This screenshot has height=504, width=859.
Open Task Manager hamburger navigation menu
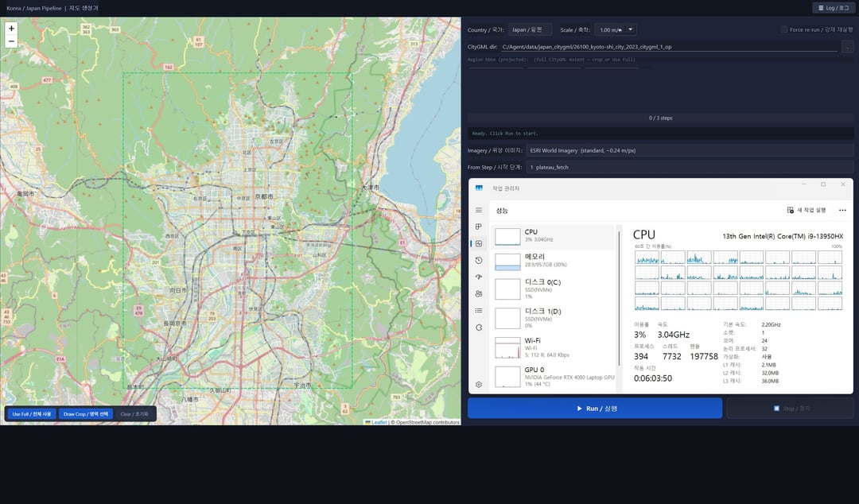coord(479,210)
